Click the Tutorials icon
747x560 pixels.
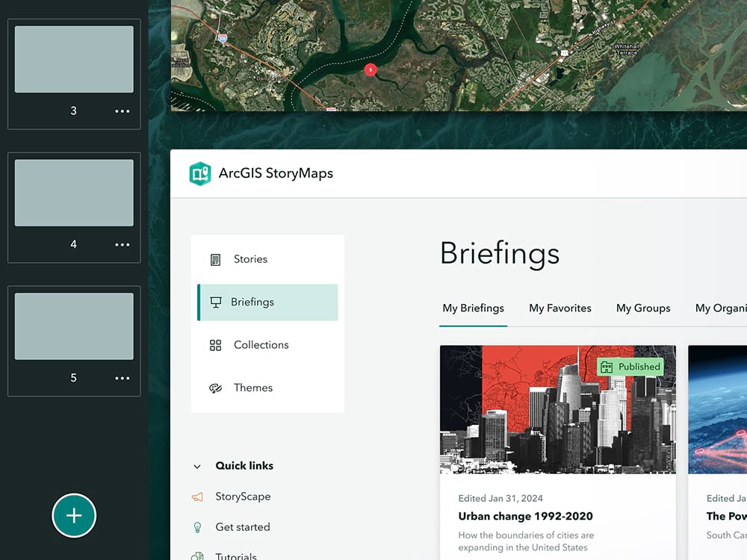(x=197, y=556)
